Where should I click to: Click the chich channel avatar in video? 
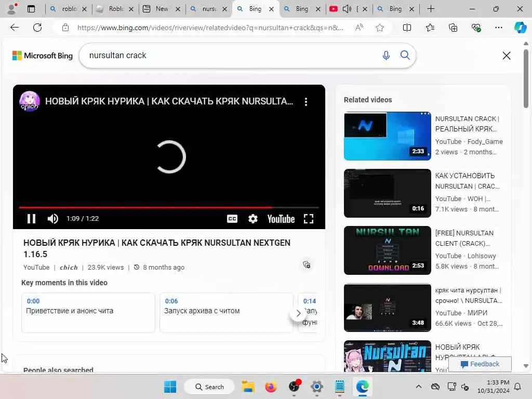(x=30, y=101)
